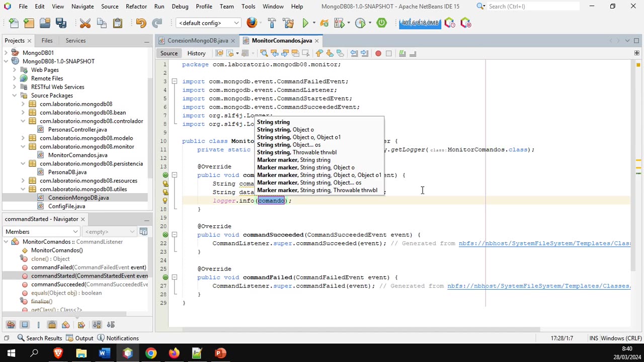Image resolution: width=644 pixels, height=362 pixels.
Task: Click the Source view button
Action: (x=169, y=53)
